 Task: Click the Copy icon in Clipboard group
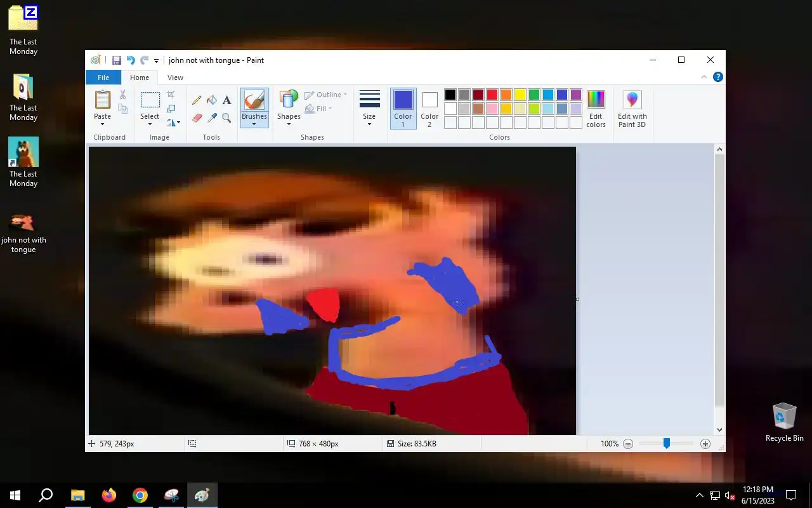pyautogui.click(x=122, y=109)
